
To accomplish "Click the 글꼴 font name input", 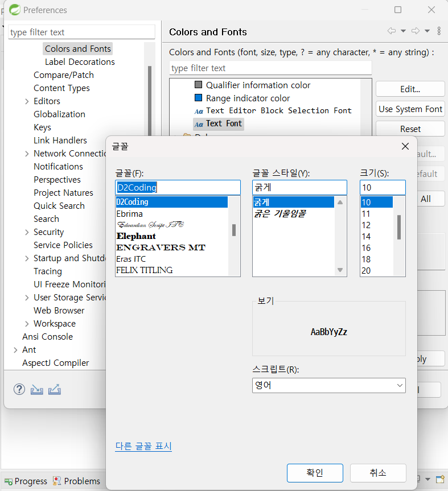I will coord(178,187).
